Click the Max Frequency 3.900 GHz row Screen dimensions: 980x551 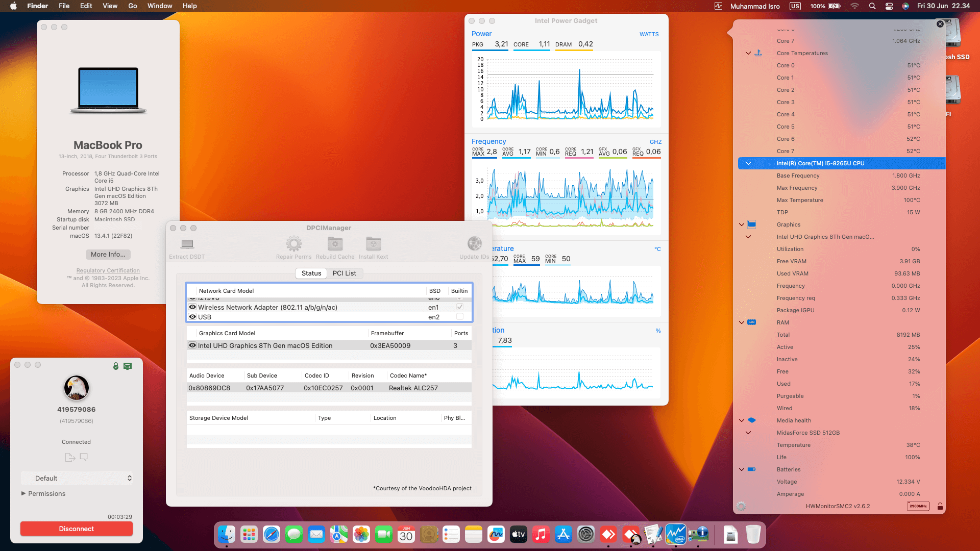(x=848, y=188)
